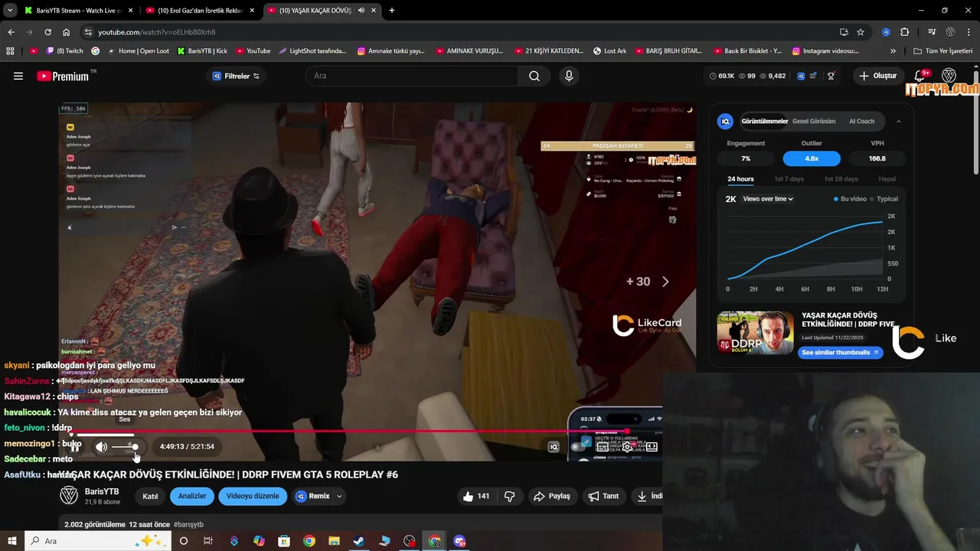
Task: Bookmark this page with star icon
Action: point(861,32)
